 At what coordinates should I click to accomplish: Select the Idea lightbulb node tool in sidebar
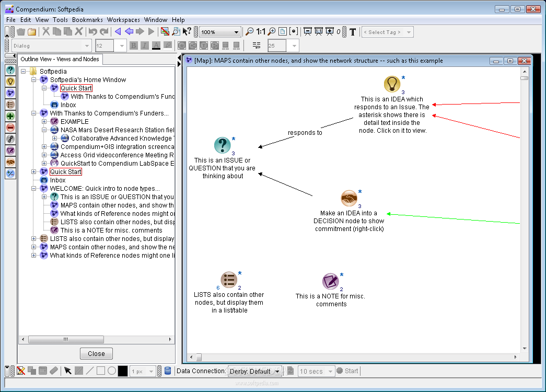[x=10, y=82]
